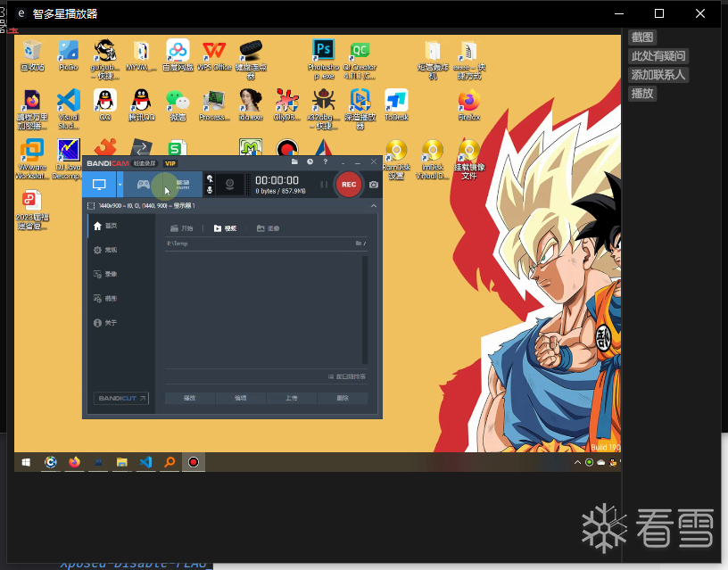Switch to the 图像 tab in Bandicam home
This screenshot has width=728, height=570.
269,228
